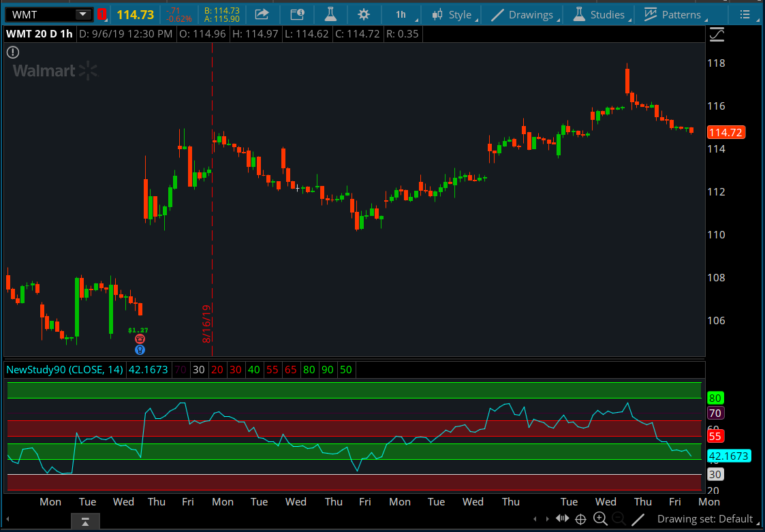
Task: Click the compress/expand time axis icon
Action: point(563,518)
